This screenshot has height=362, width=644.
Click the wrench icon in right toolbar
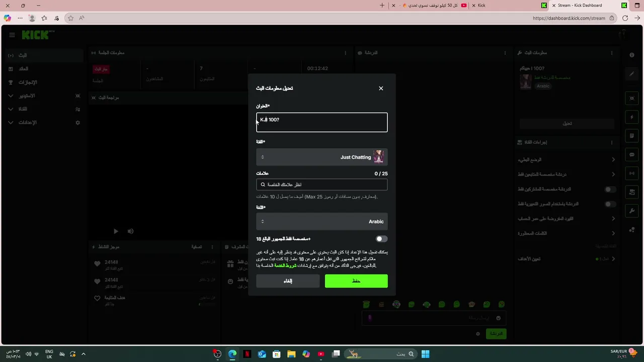pyautogui.click(x=632, y=211)
